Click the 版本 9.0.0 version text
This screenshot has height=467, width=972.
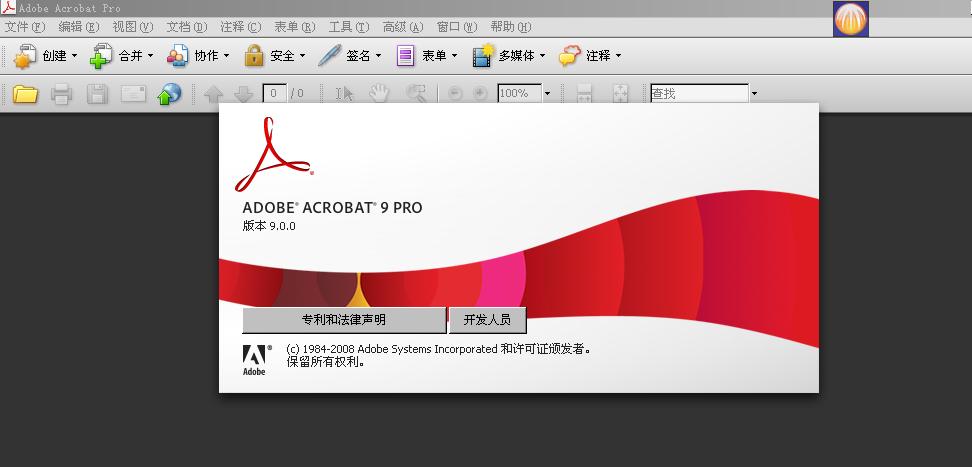(269, 226)
